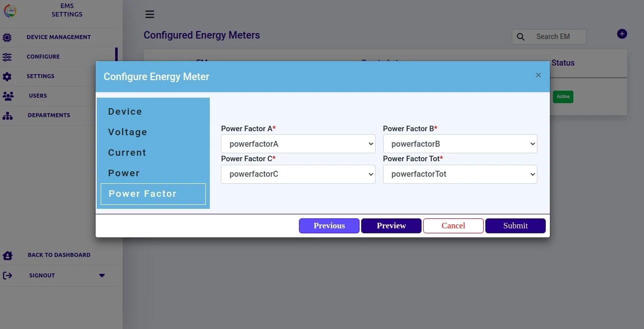Open the Power Factor Tot dropdown
Viewport: 644px width, 329px height.
(460, 174)
